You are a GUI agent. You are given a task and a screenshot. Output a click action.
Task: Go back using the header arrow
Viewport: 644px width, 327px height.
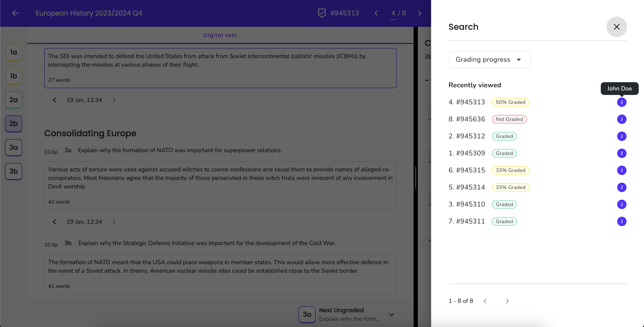[x=16, y=13]
